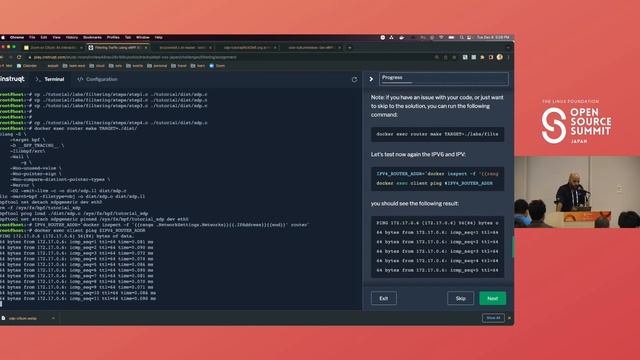Click the instructions panel scrollbar thumb
Viewport: 640px width, 360px height.
pos(513,246)
